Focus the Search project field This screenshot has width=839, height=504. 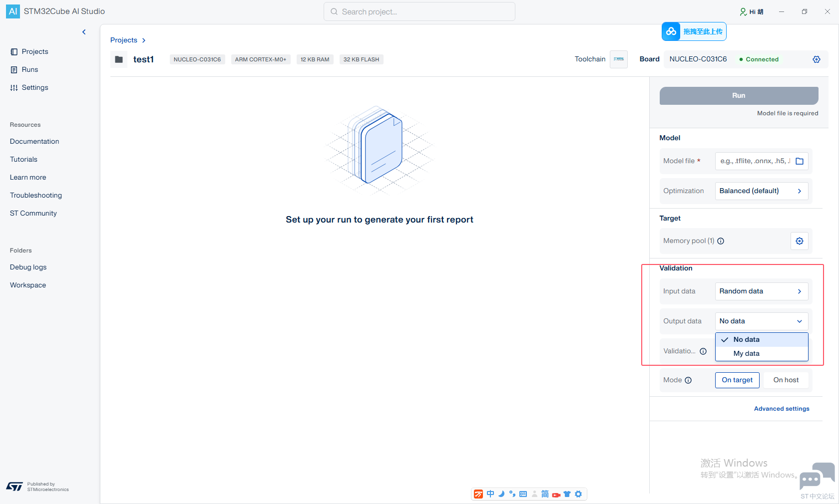pos(419,11)
